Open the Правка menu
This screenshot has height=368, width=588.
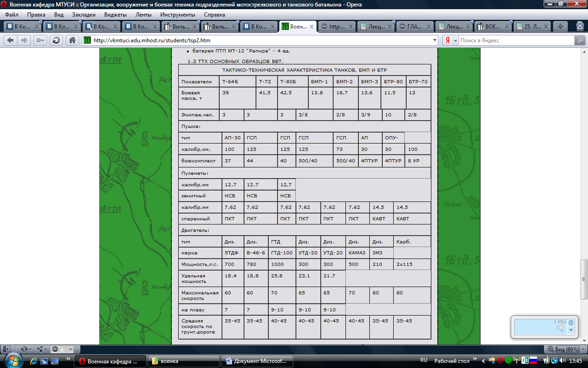[36, 15]
